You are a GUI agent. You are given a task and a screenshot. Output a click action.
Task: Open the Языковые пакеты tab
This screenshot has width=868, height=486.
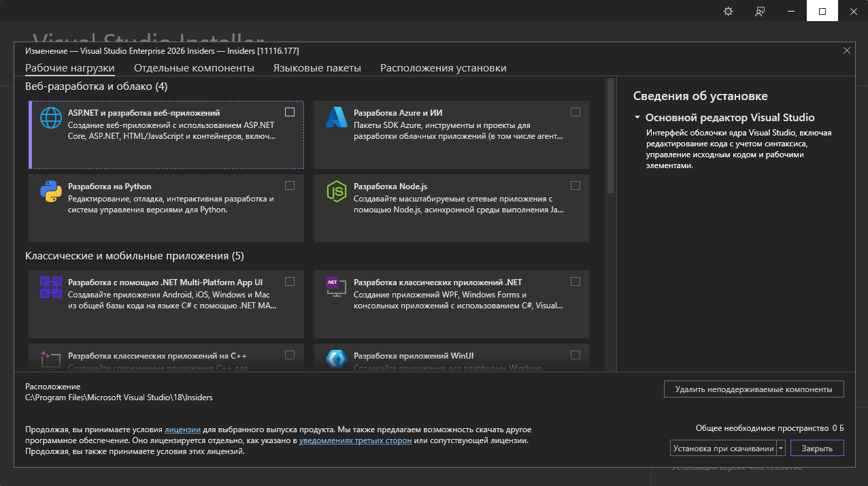[x=317, y=68]
